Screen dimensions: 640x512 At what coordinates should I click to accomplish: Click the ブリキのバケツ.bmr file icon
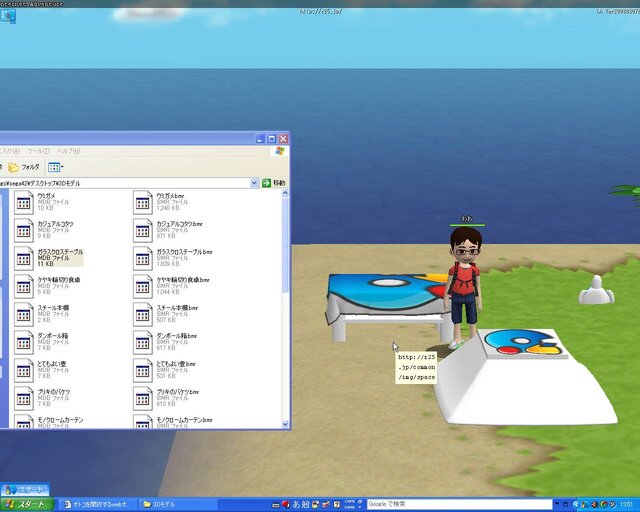pos(143,398)
